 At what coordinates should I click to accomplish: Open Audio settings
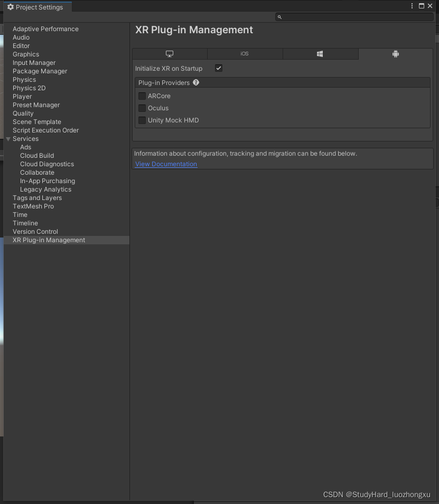coord(21,37)
